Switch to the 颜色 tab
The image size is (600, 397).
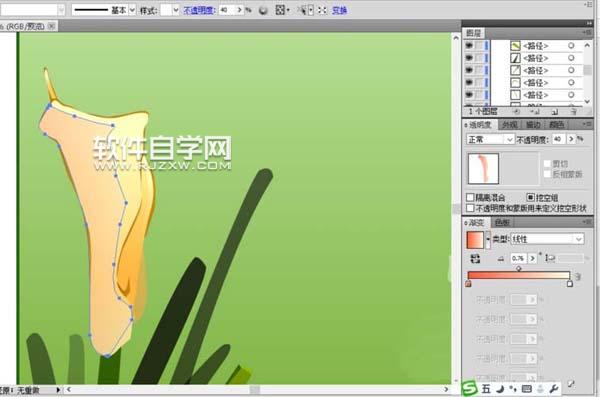pyautogui.click(x=556, y=125)
